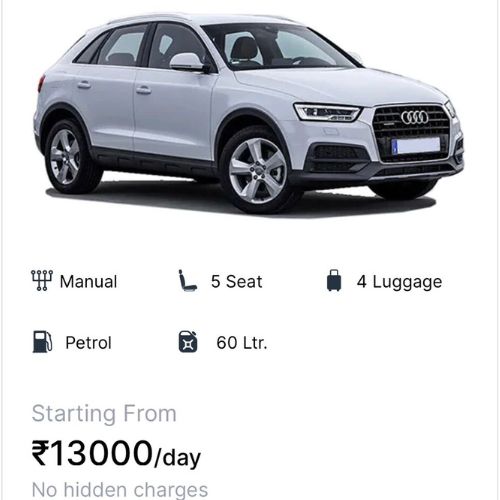
Task: Click the Audi four-rings logo on grille
Action: 414,117
